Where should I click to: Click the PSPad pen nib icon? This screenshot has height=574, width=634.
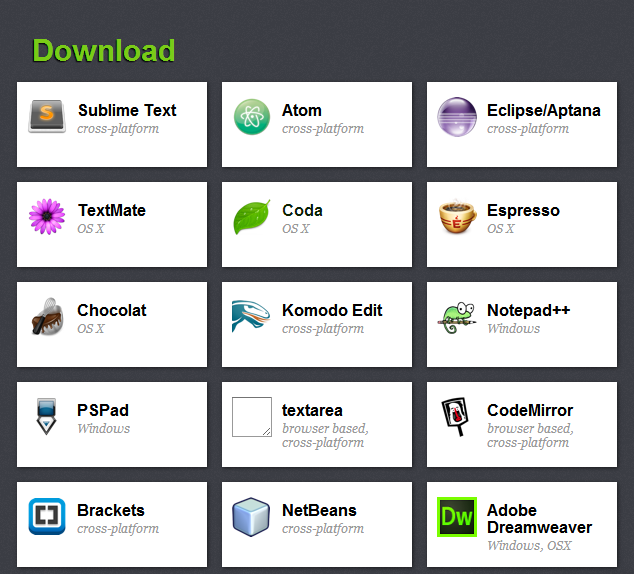[46, 416]
